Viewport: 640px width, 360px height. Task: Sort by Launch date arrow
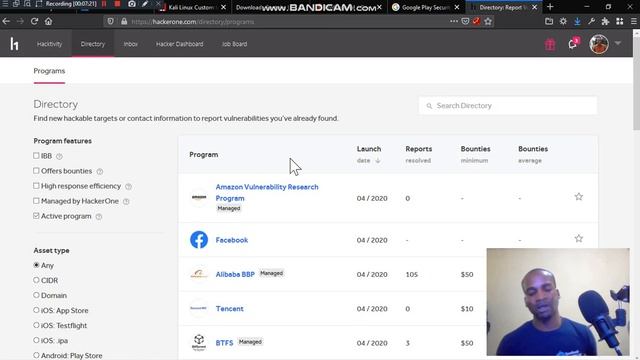[x=378, y=160]
